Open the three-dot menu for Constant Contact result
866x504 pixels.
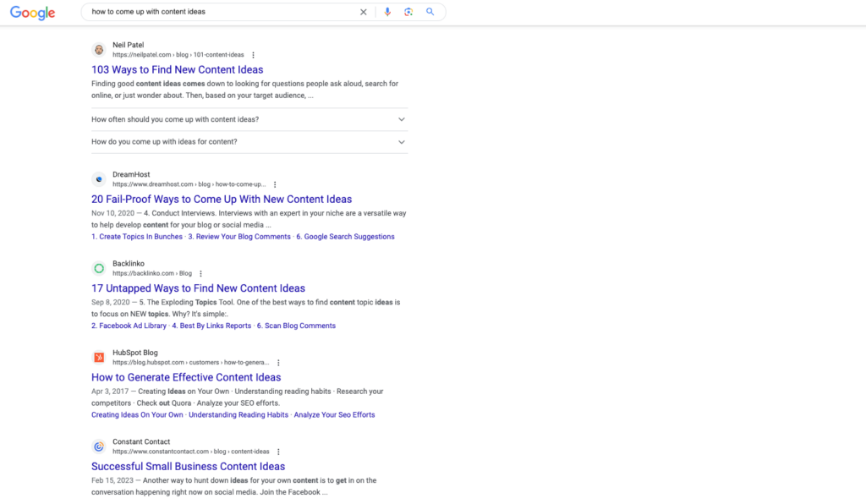[x=278, y=452]
